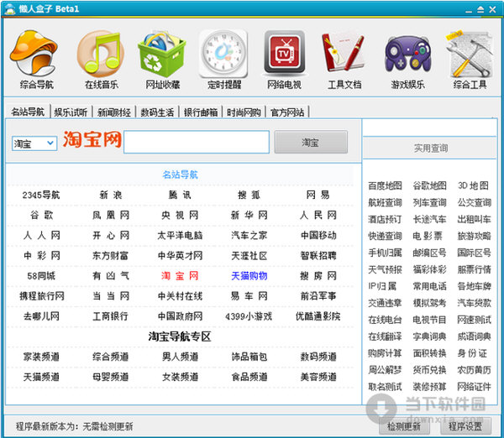Open 网速测试 in the query panel
Image resolution: width=504 pixels, height=438 pixels.
click(x=475, y=320)
